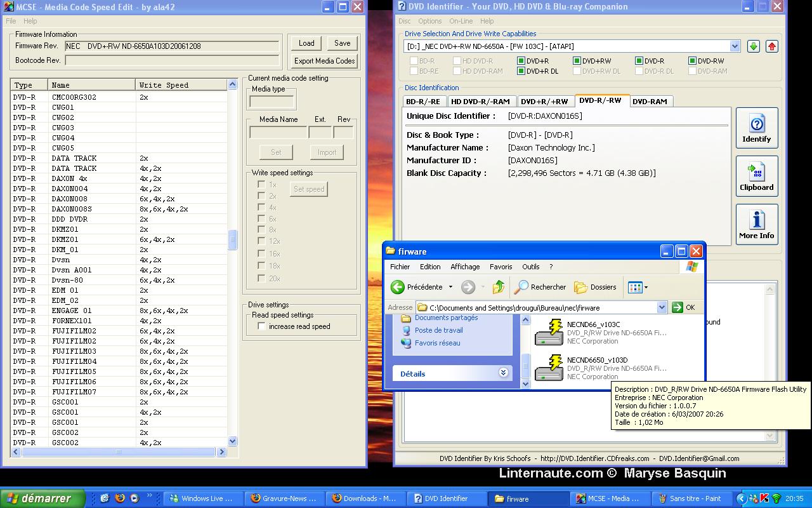Go back with Précédente arrow in firware
The image size is (812, 508).
[398, 287]
